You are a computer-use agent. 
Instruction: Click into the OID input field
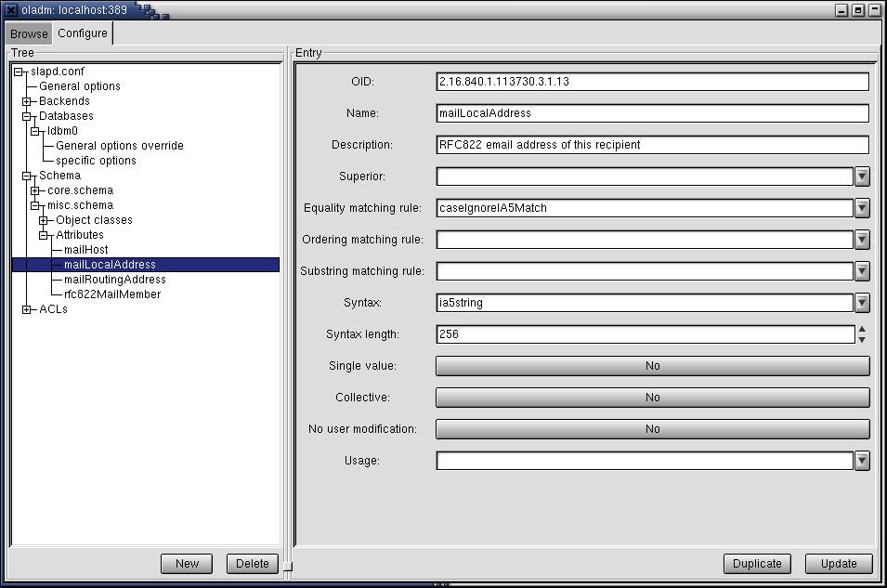[652, 82]
